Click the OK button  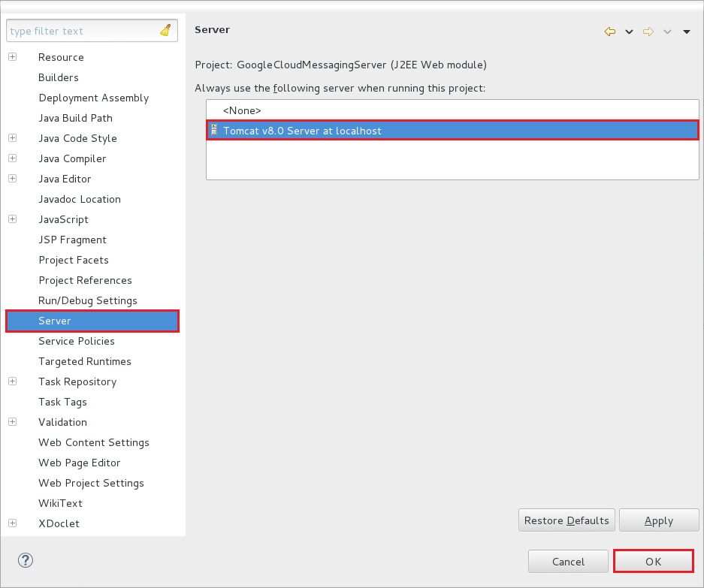pyautogui.click(x=653, y=561)
